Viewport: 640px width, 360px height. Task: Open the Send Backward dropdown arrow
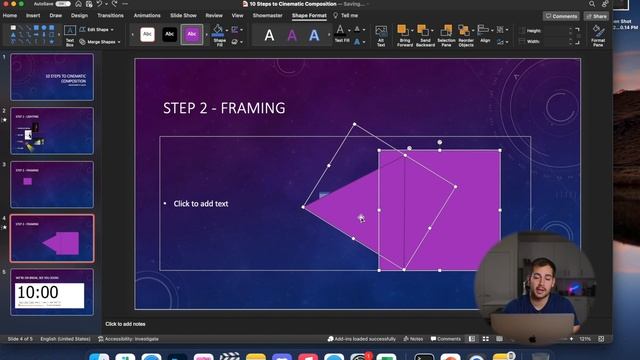click(433, 31)
